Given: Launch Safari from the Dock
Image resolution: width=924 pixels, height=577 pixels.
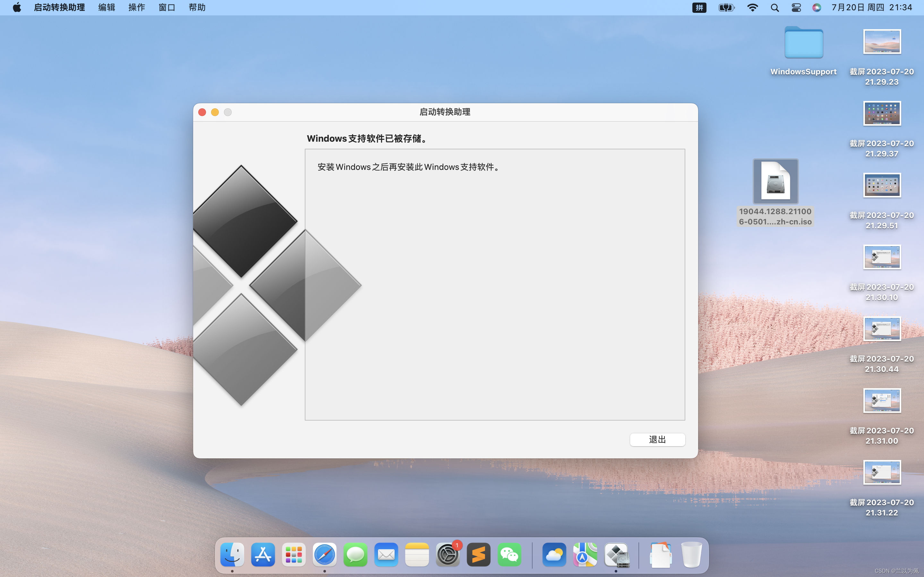Looking at the screenshot, I should tap(325, 555).
